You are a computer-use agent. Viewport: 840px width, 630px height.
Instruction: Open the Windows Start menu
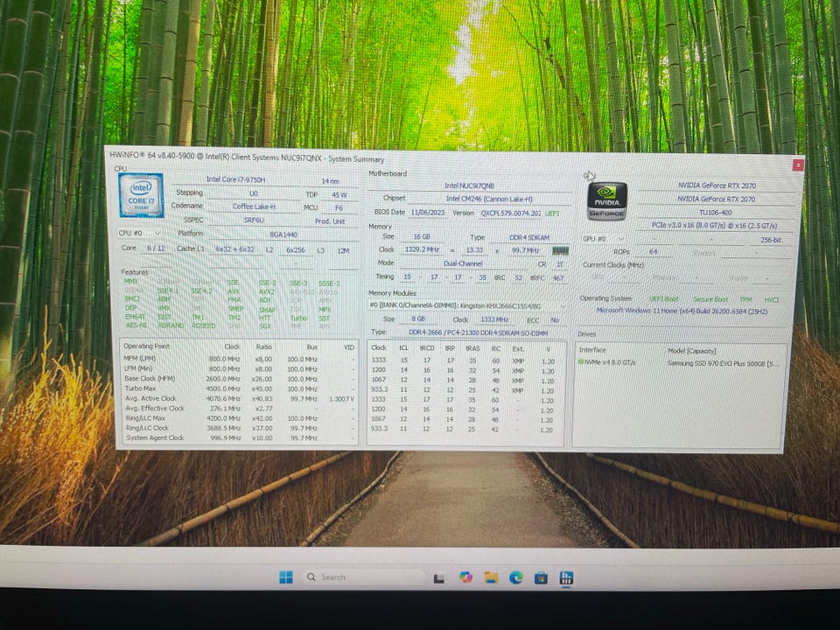coord(285,577)
